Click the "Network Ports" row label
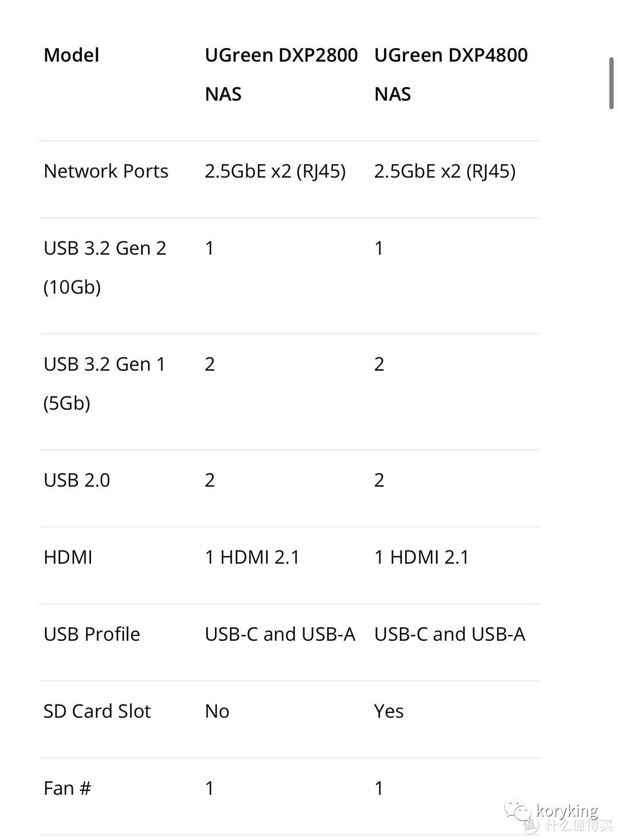Image resolution: width=618 pixels, height=840 pixels. click(x=106, y=171)
